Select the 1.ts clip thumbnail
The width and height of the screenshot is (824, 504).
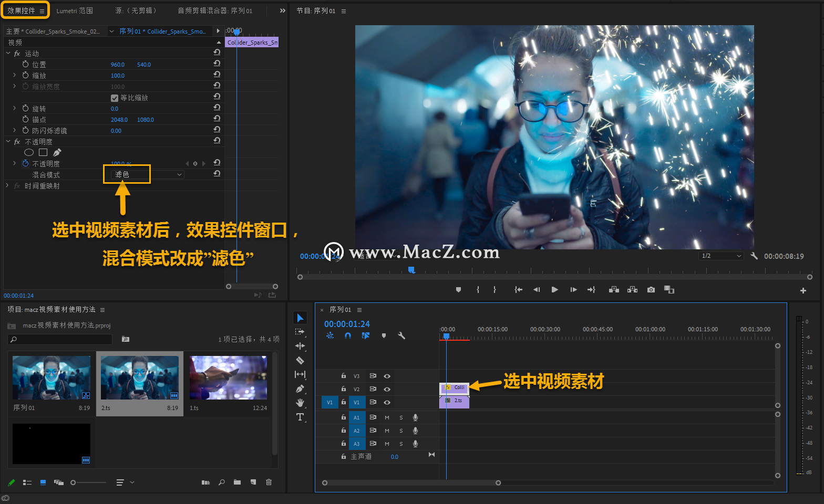pyautogui.click(x=228, y=378)
